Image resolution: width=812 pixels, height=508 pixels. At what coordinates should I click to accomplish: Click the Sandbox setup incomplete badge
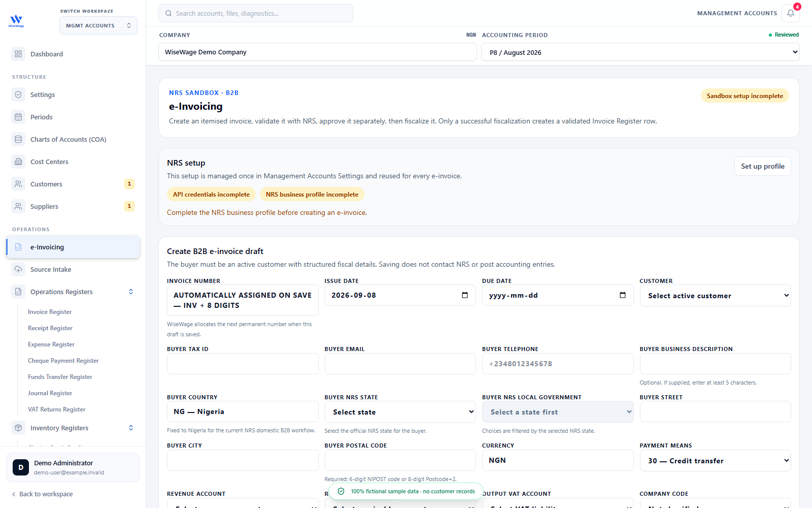(745, 96)
